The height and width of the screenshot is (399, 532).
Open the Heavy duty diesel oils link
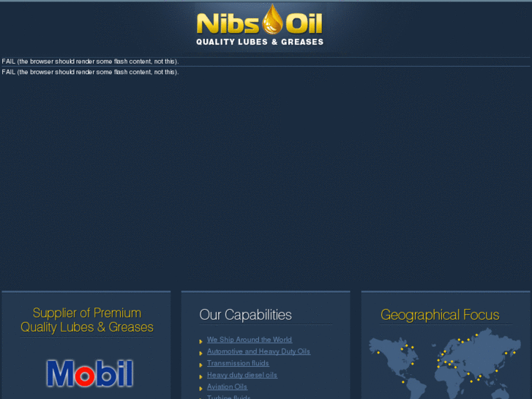click(x=242, y=375)
